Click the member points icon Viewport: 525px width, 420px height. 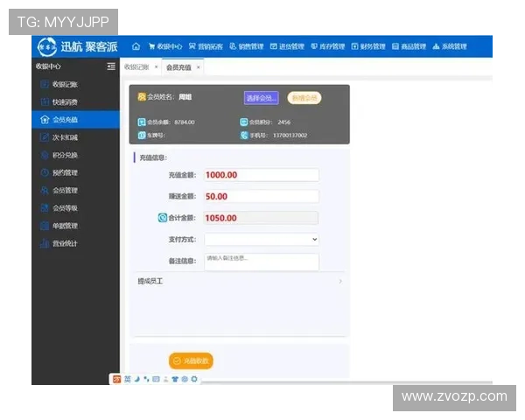pyautogui.click(x=244, y=122)
